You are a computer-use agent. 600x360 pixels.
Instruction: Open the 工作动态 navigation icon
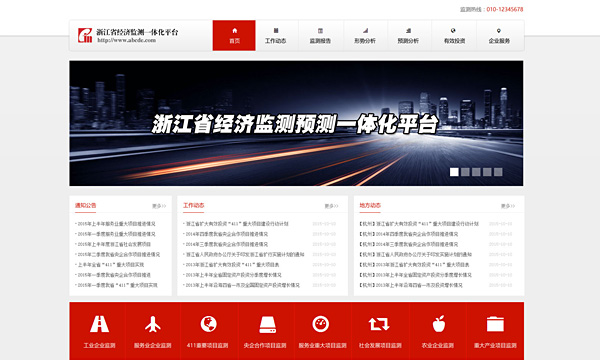(x=276, y=31)
